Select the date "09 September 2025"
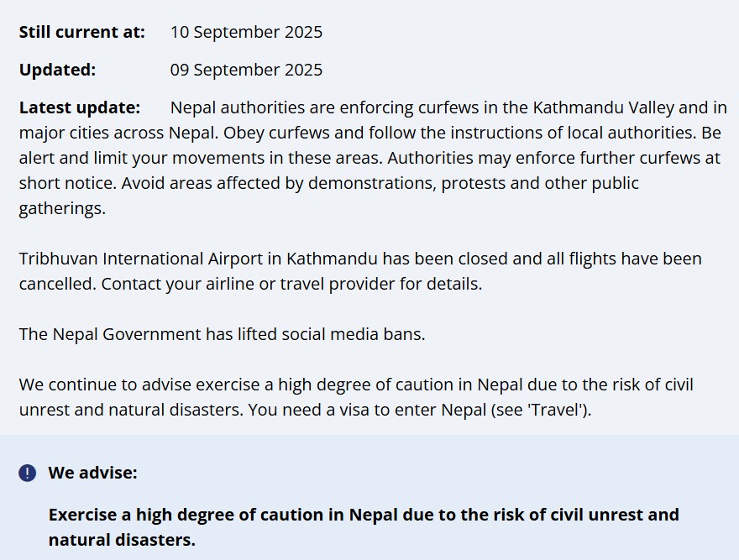 click(x=246, y=70)
